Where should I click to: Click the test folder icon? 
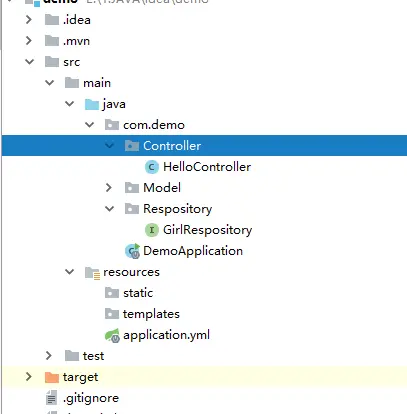point(72,356)
